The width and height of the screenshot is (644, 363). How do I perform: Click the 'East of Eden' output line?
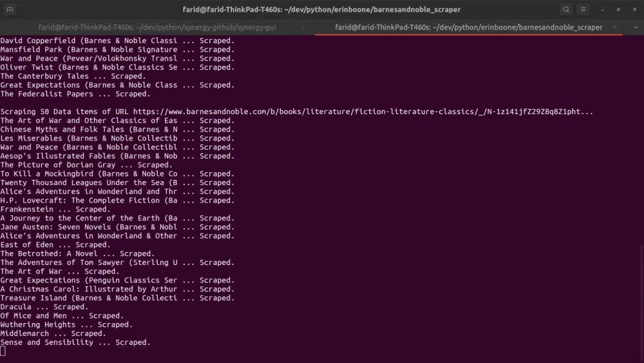[55, 245]
